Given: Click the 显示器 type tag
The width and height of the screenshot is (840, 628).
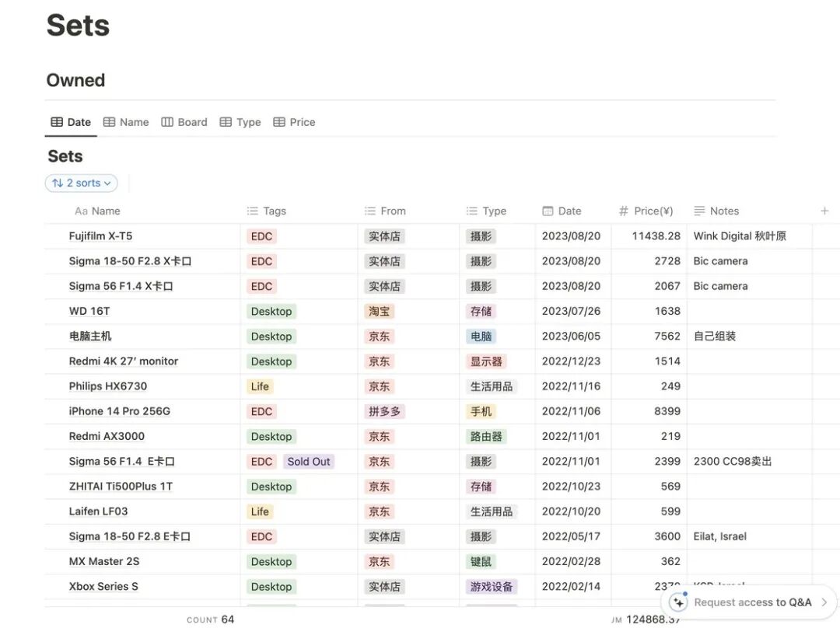Looking at the screenshot, I should point(486,361).
